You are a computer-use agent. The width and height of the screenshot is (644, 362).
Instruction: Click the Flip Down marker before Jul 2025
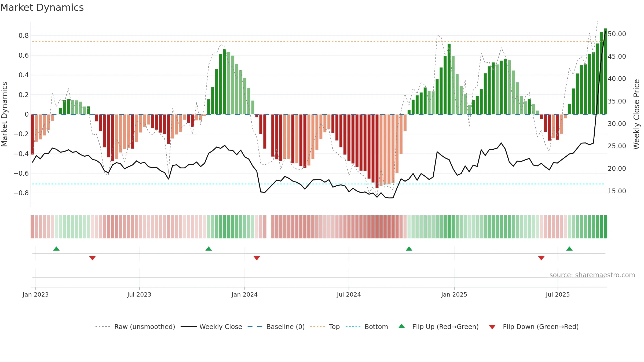pyautogui.click(x=541, y=258)
